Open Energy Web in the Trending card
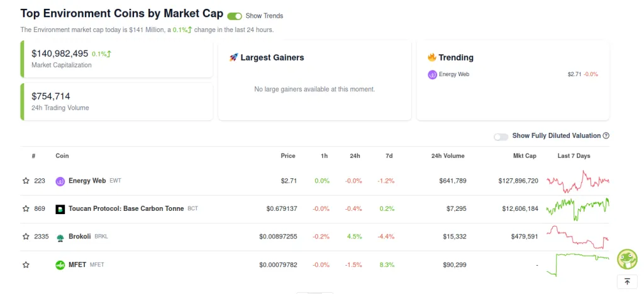 coord(453,74)
